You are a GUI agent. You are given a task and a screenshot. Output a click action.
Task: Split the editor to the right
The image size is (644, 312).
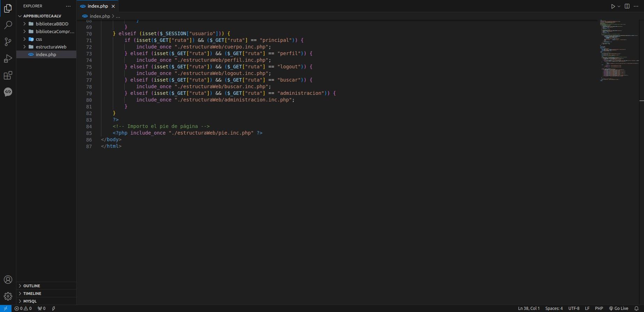click(x=627, y=6)
